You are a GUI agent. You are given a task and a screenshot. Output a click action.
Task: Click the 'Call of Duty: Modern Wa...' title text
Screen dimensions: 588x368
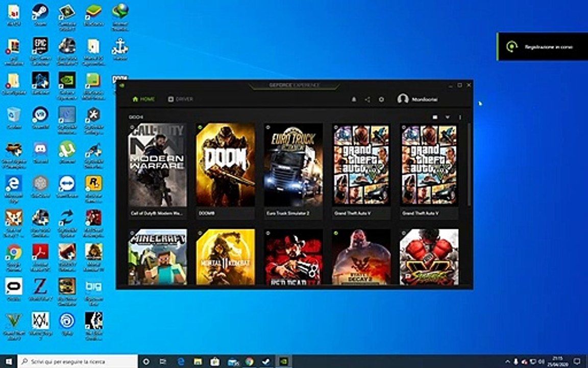pos(156,213)
